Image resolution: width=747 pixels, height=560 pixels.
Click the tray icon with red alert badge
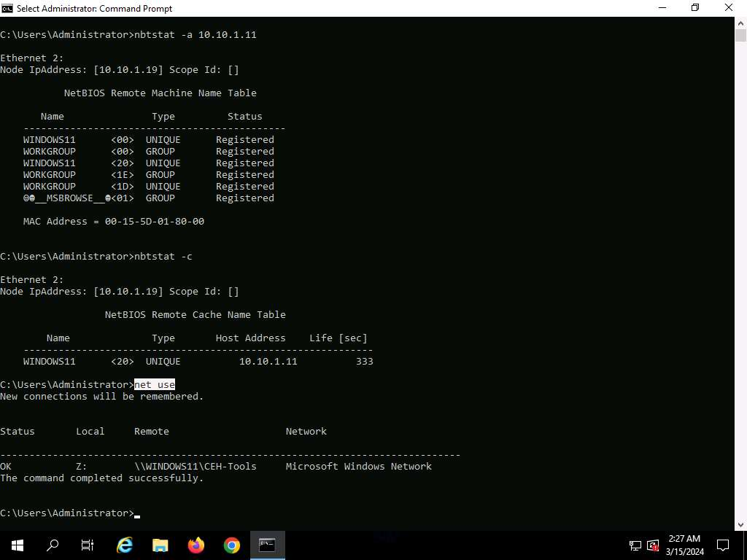653,545
